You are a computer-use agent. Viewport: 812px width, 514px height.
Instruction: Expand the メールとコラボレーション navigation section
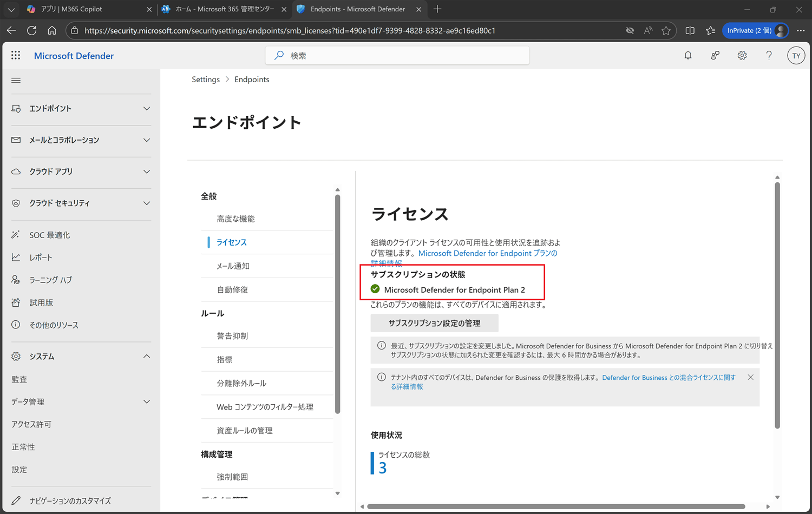pos(81,140)
